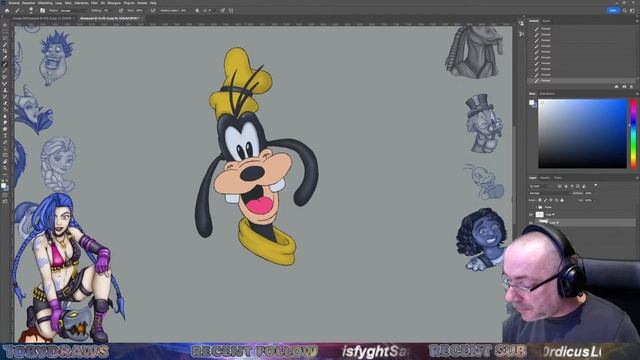The width and height of the screenshot is (640, 360).
Task: Lock image pixels brush icon in Layers
Action: (x=545, y=200)
